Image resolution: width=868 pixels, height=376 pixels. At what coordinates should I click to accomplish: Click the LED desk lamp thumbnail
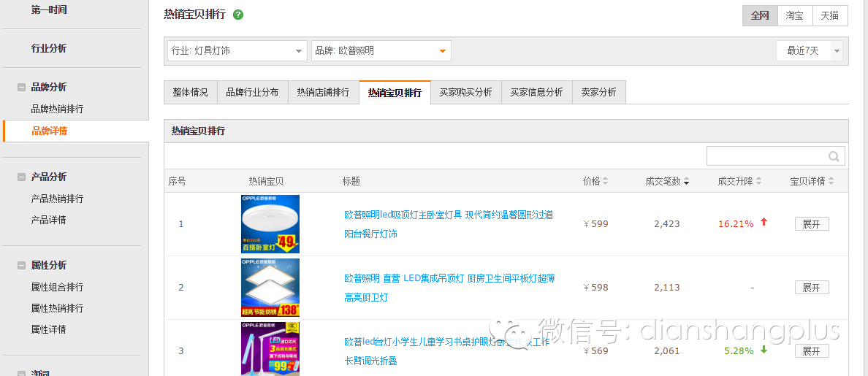coord(270,349)
